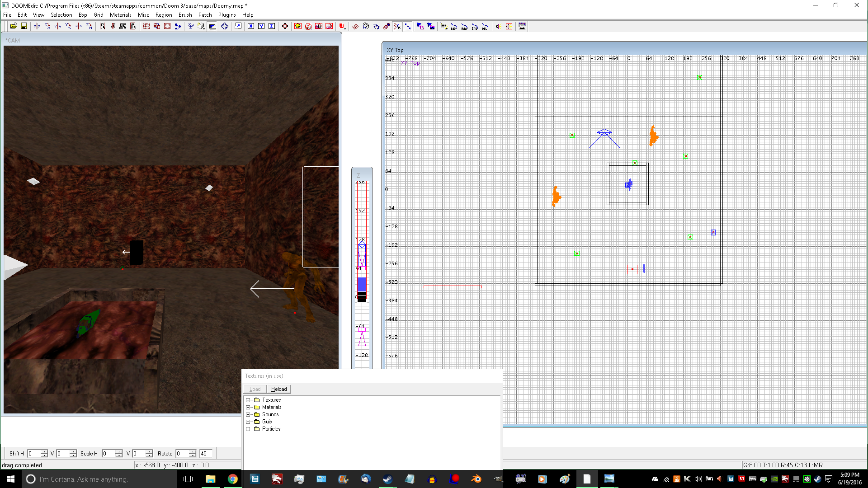Viewport: 868px width, 488px height.
Task: Toggle the pressed drag-vertices toolbar button
Action: [397, 26]
